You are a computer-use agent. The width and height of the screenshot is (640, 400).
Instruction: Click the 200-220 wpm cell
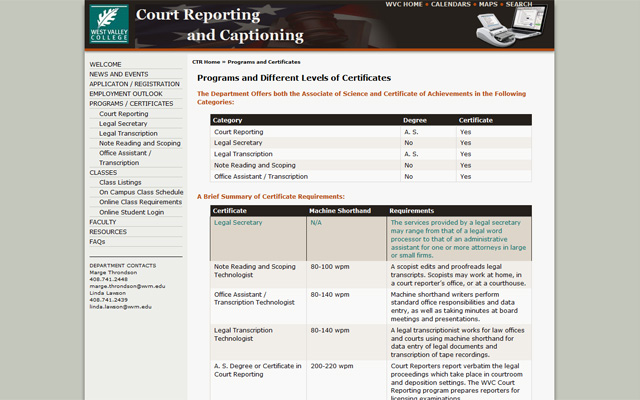point(332,366)
